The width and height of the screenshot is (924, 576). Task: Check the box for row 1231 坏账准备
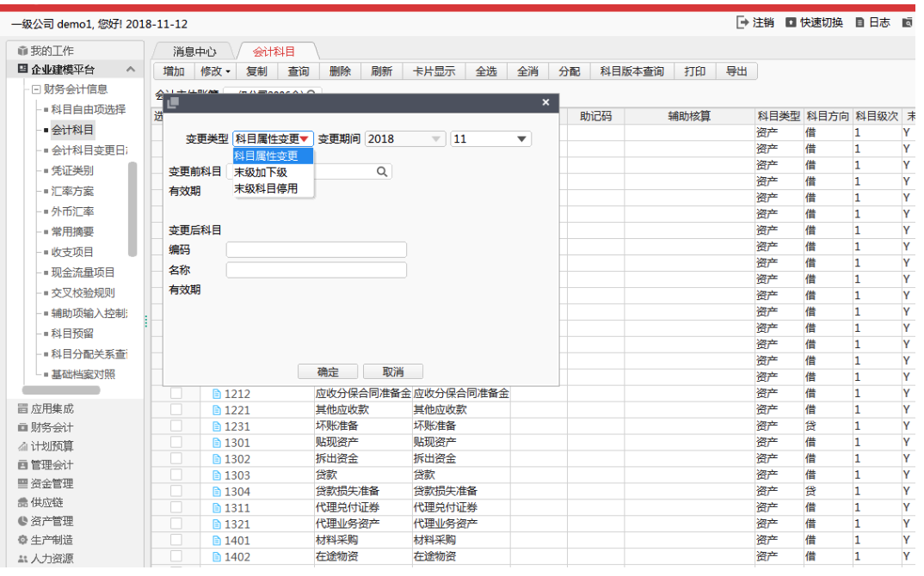176,426
